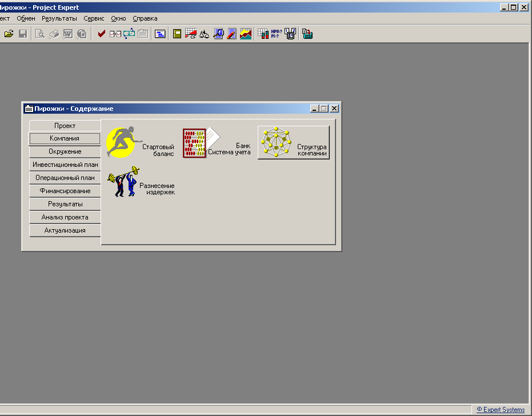
Task: Minimize the Project Expert main window
Action: (504, 7)
